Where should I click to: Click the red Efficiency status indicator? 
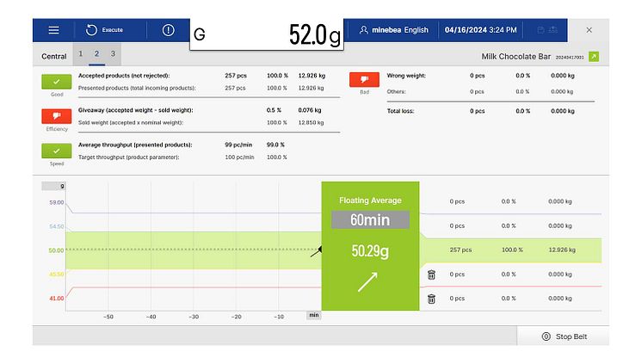56,116
